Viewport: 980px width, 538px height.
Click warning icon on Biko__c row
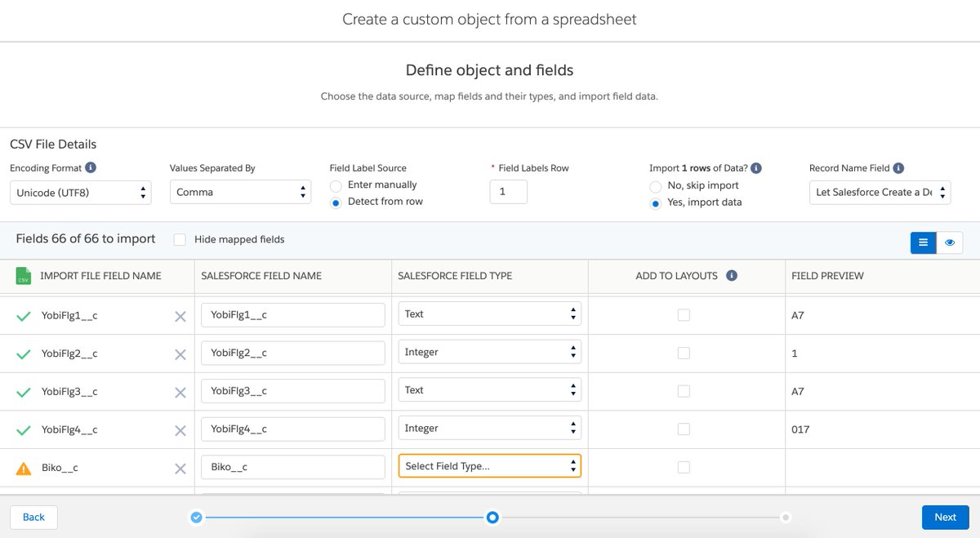coord(24,469)
